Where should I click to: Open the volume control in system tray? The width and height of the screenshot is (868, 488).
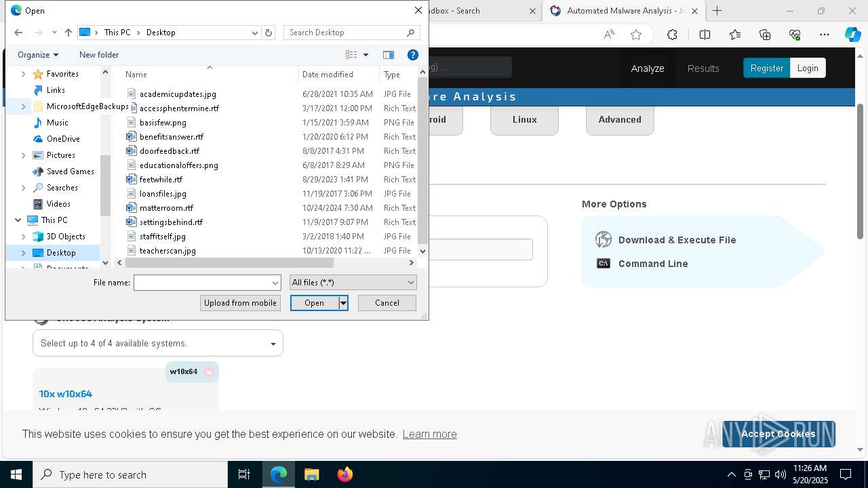tap(781, 474)
